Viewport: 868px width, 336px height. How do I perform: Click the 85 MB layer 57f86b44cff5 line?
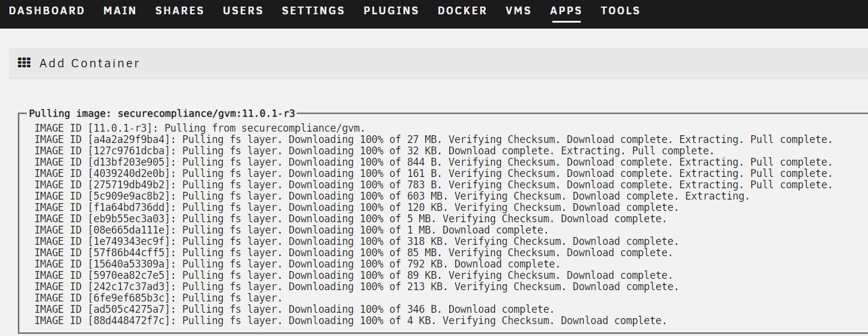tap(353, 253)
